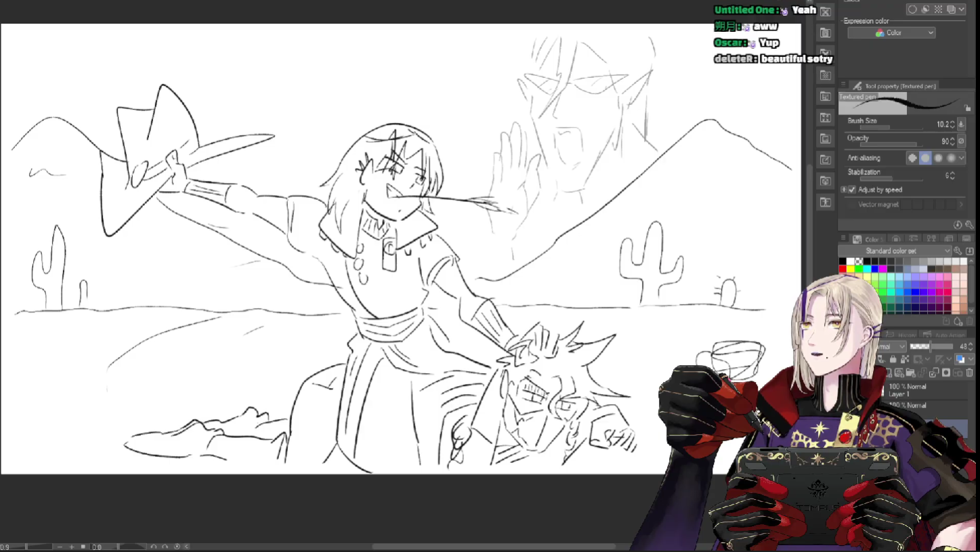Open the brush size dynamics button
The height and width of the screenshot is (552, 980).
pyautogui.click(x=961, y=125)
